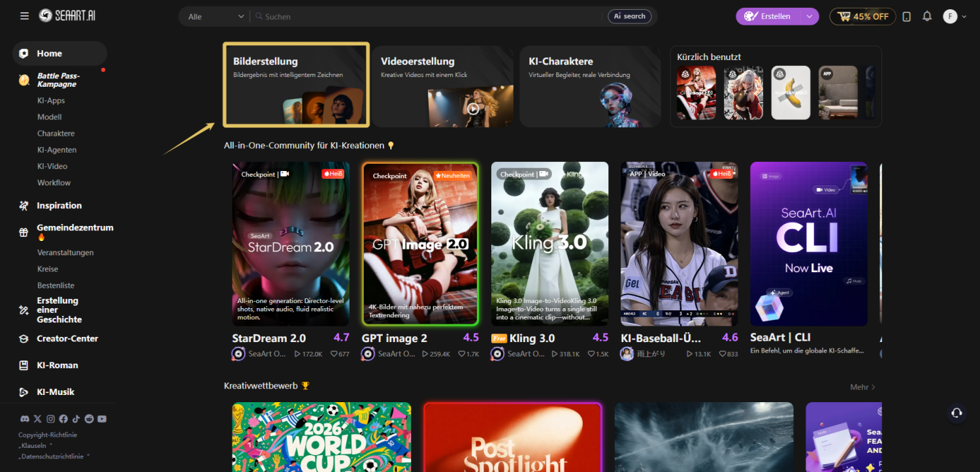The image size is (980, 472).
Task: Click the Gemeindezentrum gift icon
Action: click(x=24, y=232)
